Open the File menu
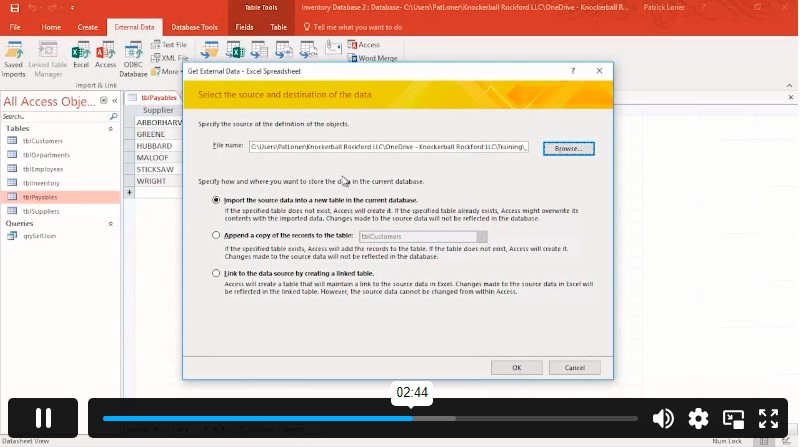This screenshot has height=447, width=800. point(15,27)
